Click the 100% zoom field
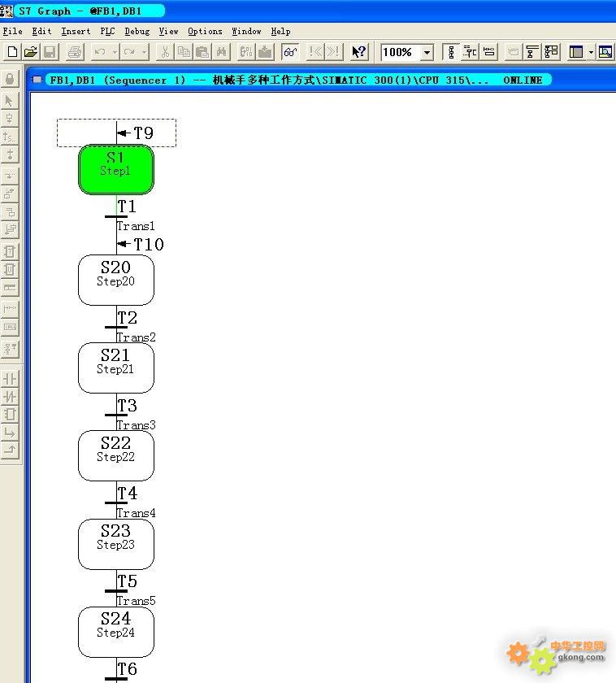Screen dimensions: 616x683 pyautogui.click(x=401, y=52)
